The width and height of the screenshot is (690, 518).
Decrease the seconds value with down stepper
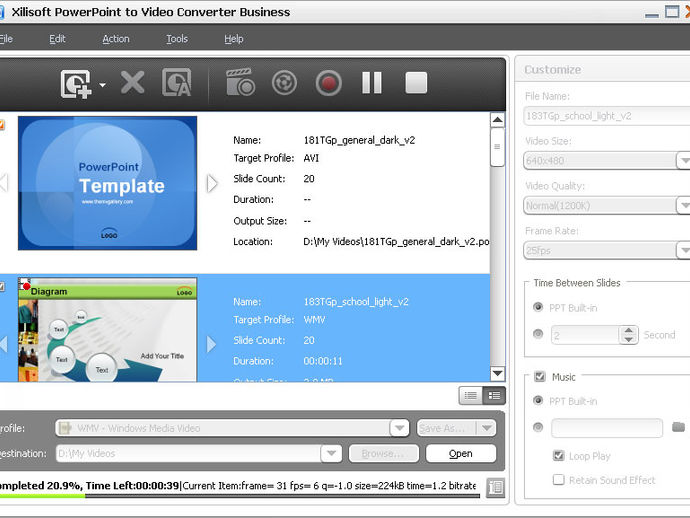tap(628, 340)
